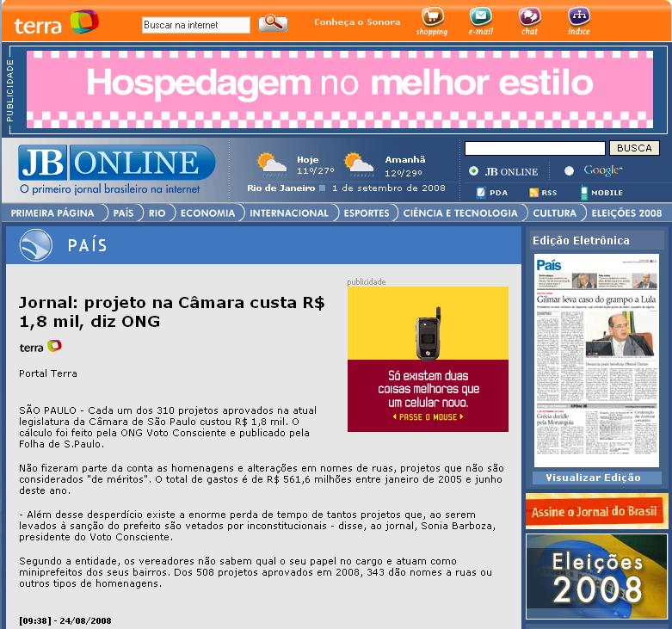Open the Edição Eletrônica newspaper thumbnail
Image resolution: width=672 pixels, height=629 pixels.
point(595,361)
